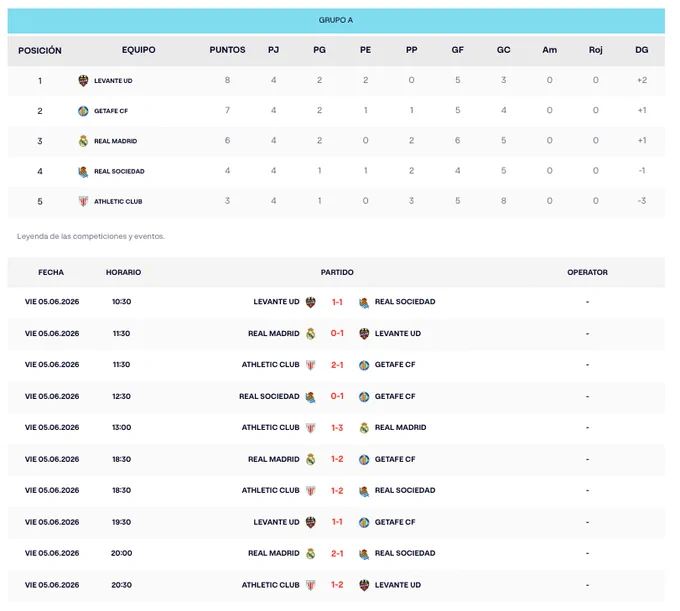
Task: Click the 1-2 score of Athletic vs Levante
Action: pos(337,585)
